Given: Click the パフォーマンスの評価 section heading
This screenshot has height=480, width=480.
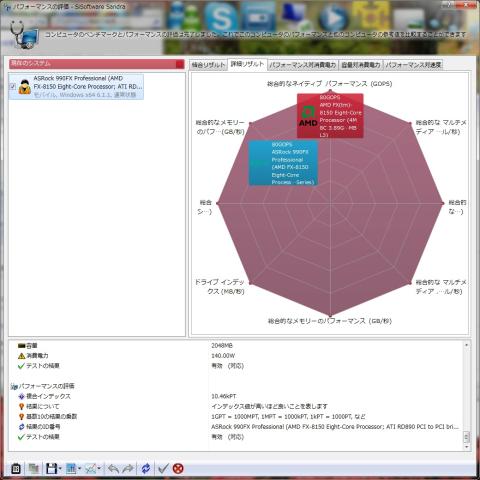Looking at the screenshot, I should coord(46,386).
